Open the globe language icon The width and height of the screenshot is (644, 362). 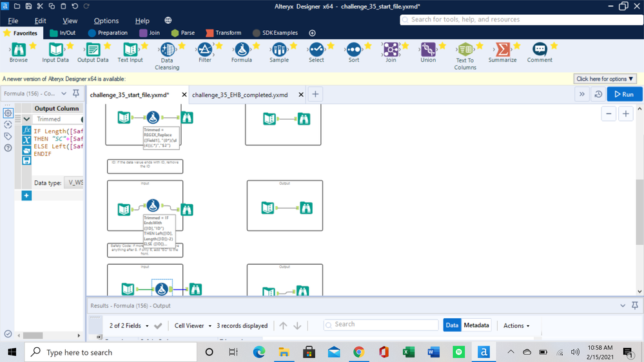(168, 20)
